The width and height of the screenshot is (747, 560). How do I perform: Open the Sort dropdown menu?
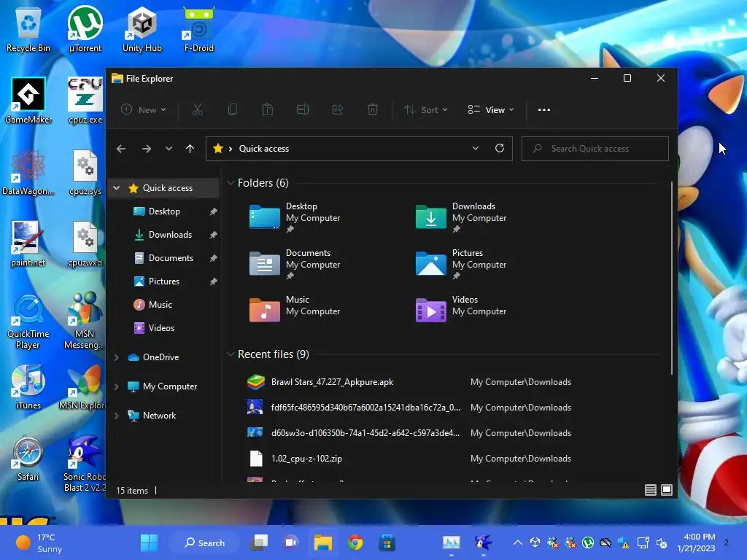point(426,110)
